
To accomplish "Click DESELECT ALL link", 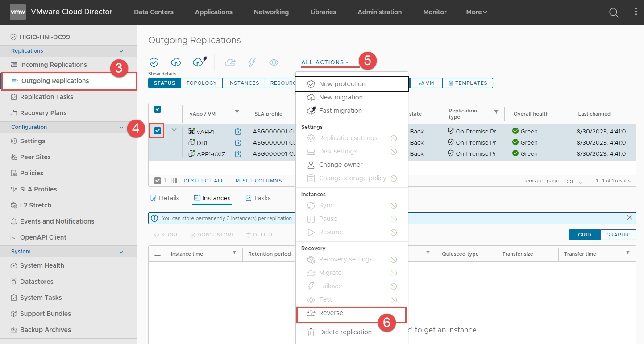I will pyautogui.click(x=204, y=181).
